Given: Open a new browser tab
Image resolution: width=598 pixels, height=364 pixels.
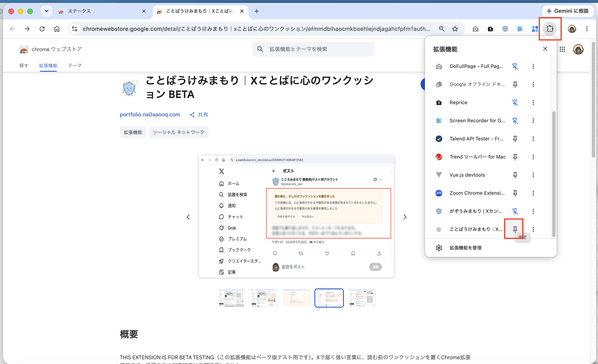Looking at the screenshot, I should point(257,11).
